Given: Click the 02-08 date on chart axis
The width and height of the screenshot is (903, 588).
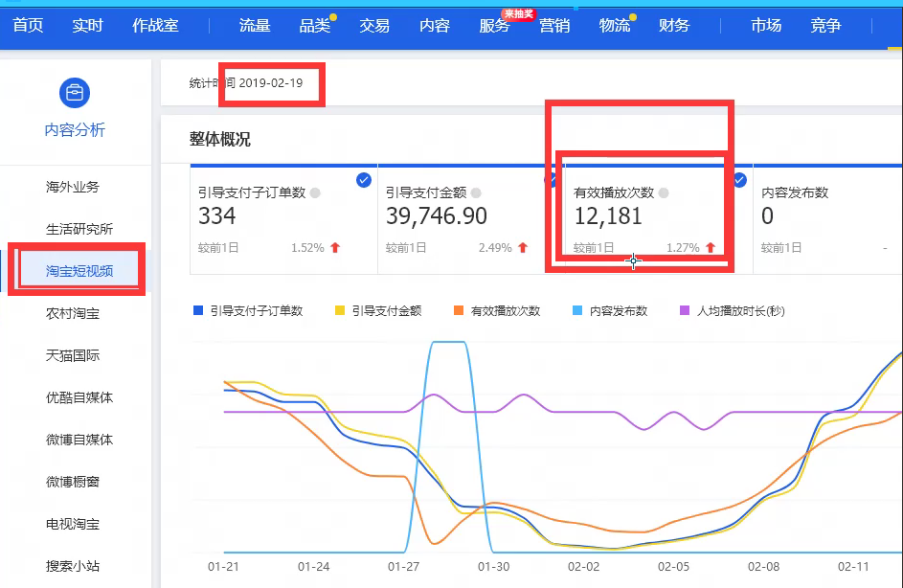Looking at the screenshot, I should (x=763, y=567).
